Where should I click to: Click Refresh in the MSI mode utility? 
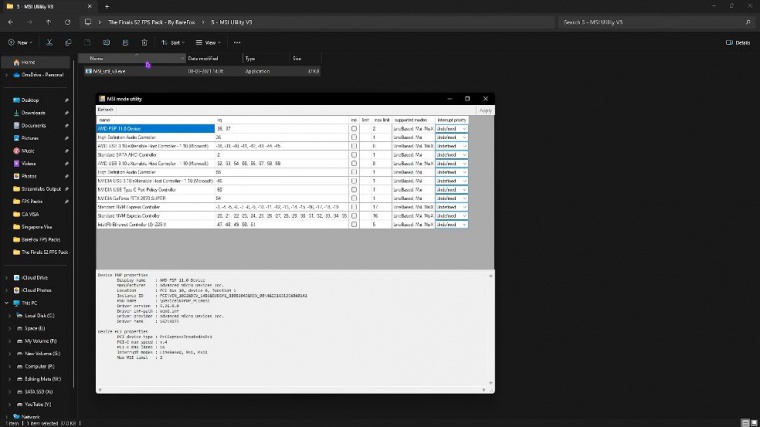(x=105, y=109)
